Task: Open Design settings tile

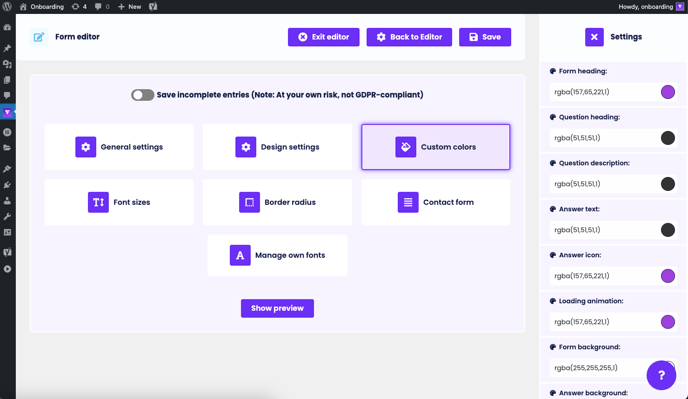Action: (x=277, y=147)
